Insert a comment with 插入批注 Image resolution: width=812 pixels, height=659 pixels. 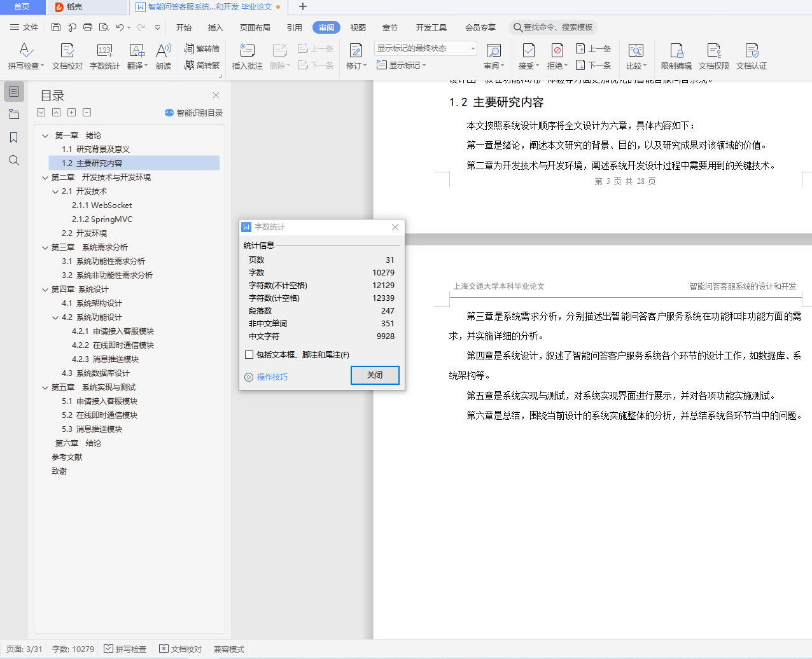point(246,56)
